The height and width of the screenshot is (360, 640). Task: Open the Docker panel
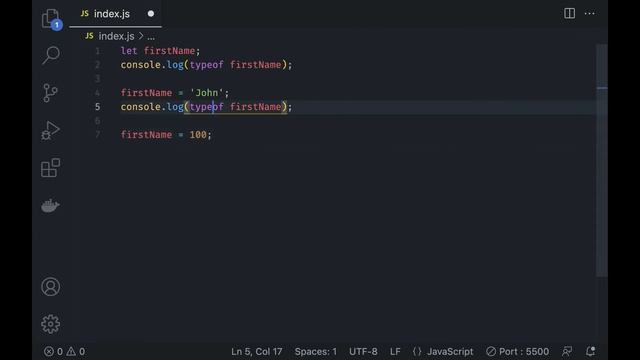click(x=51, y=206)
